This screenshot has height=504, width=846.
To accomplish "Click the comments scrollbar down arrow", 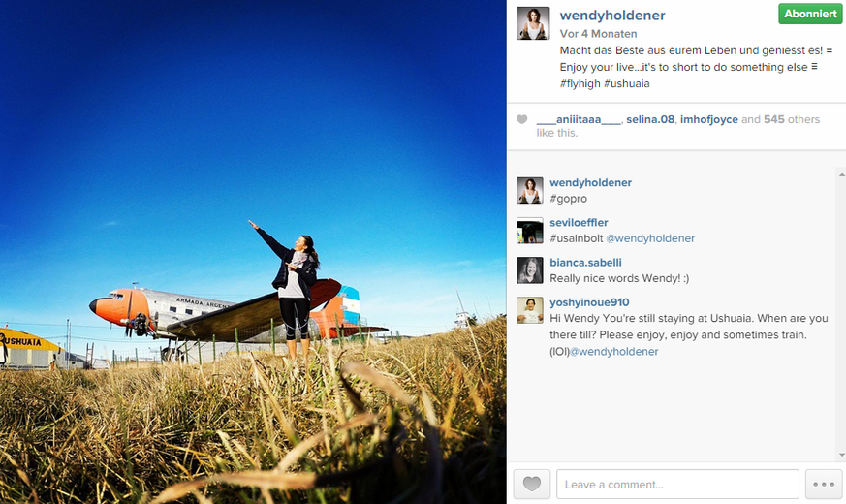I will [841, 456].
